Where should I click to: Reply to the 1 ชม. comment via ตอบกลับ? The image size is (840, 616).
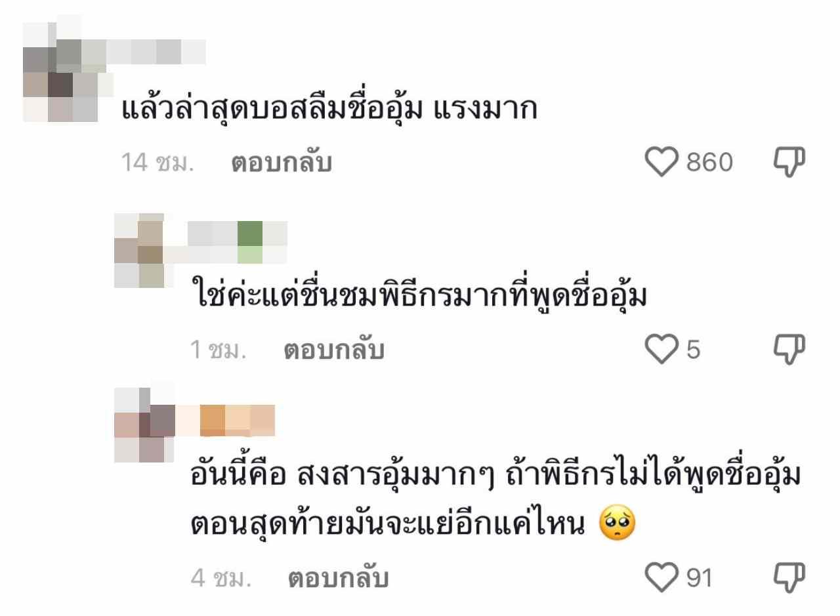(334, 350)
